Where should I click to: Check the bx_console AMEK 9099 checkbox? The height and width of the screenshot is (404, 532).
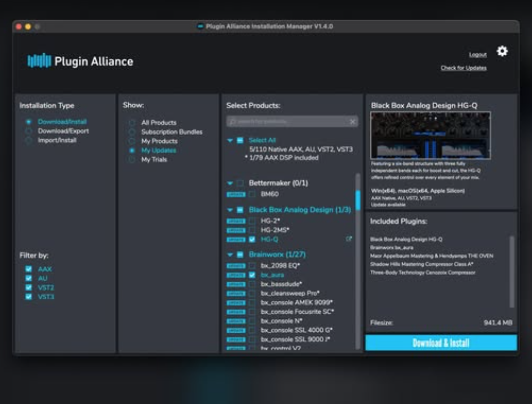click(252, 302)
